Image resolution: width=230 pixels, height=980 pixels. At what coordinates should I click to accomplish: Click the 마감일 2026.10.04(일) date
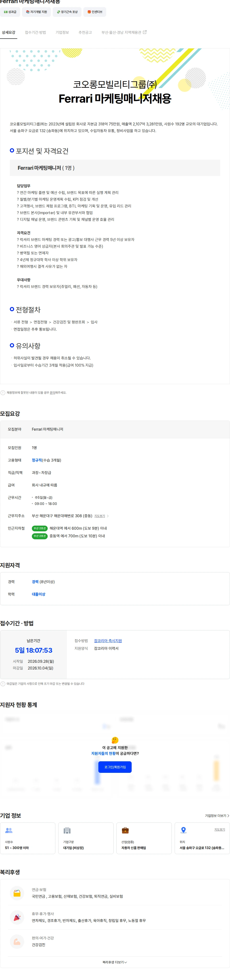tap(40, 668)
